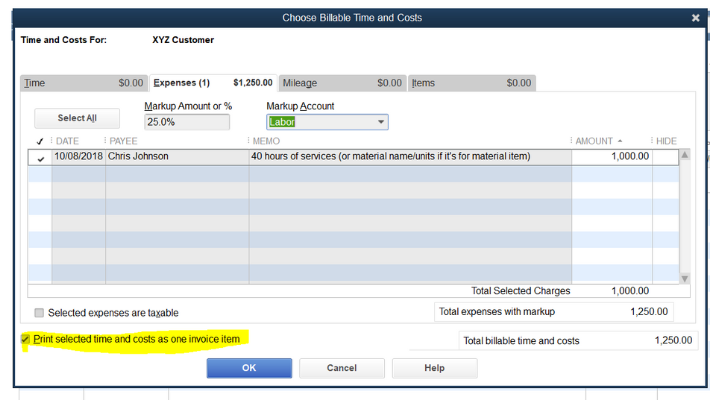Click the Chris Johnson payee cell
Viewport: 723px width, 401px height.
click(x=177, y=156)
